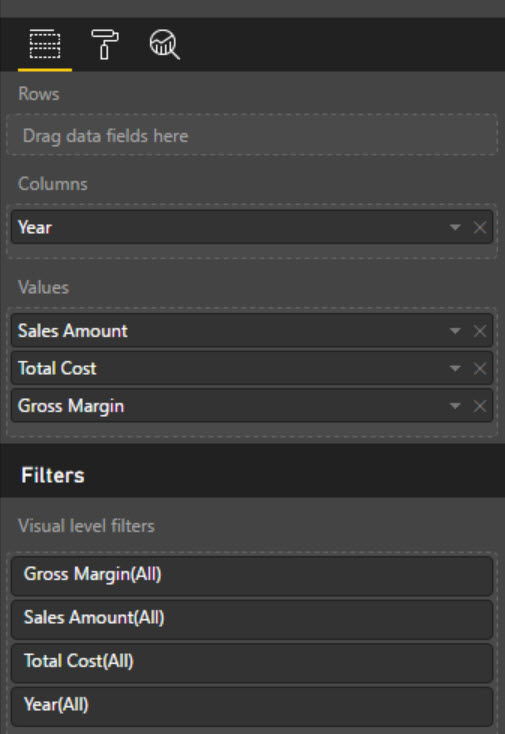Open the Year field dropdown arrow
This screenshot has width=505, height=734.
[454, 228]
